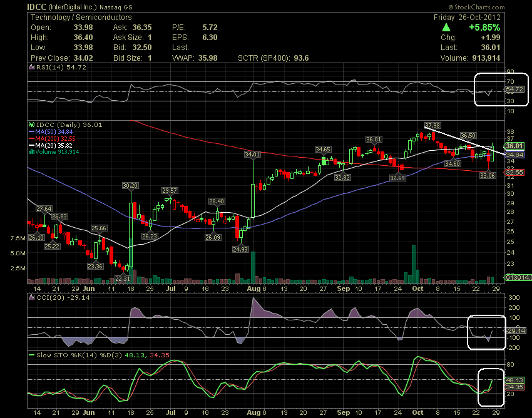Click the 48.13 stochastic %K axis tag
Image resolution: width=532 pixels, height=418 pixels.
(514, 380)
